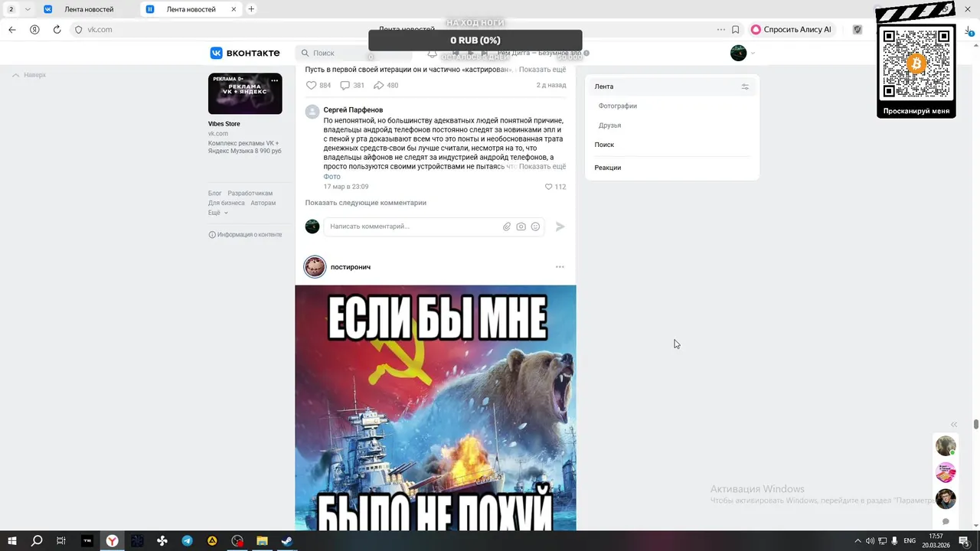Bookmark this page with the bookmark icon
980x551 pixels.
736,29
